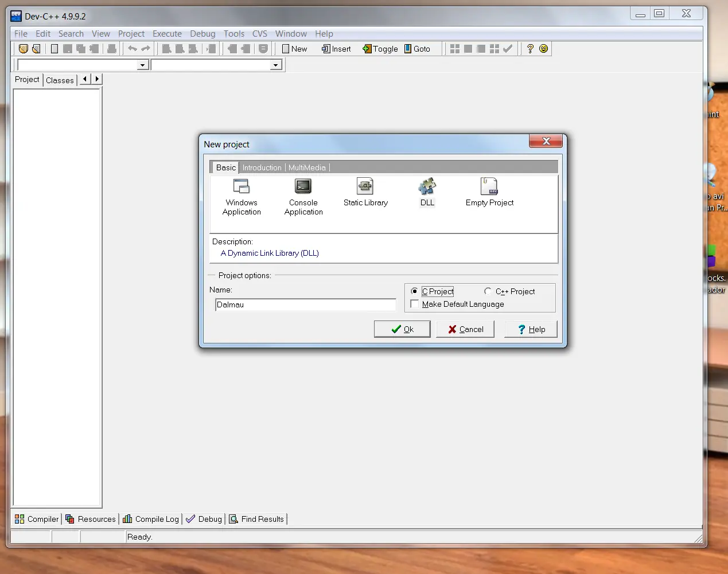
Task: Click the 'Ready.' status bar text
Action: click(x=139, y=537)
